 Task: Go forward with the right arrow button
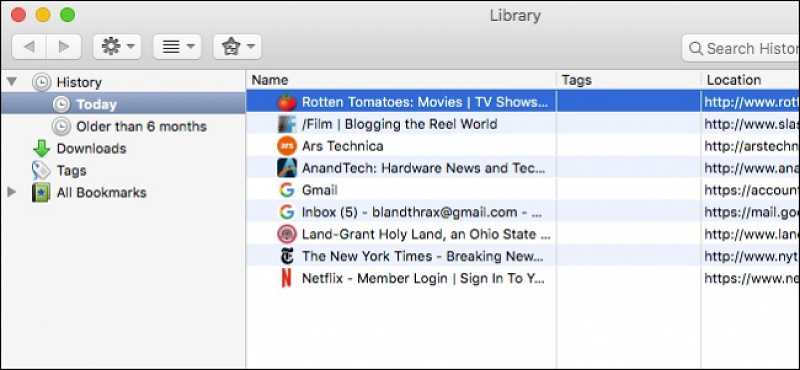(64, 47)
